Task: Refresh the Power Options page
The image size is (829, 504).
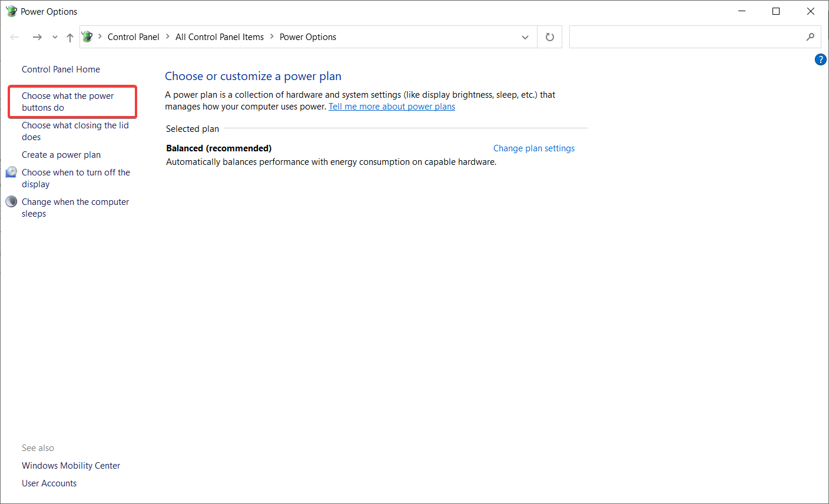Action: [550, 37]
